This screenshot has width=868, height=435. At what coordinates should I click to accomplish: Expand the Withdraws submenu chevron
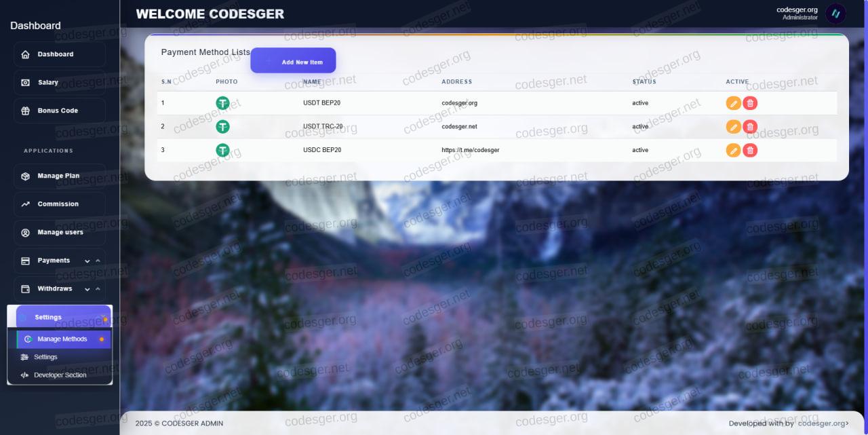point(87,289)
